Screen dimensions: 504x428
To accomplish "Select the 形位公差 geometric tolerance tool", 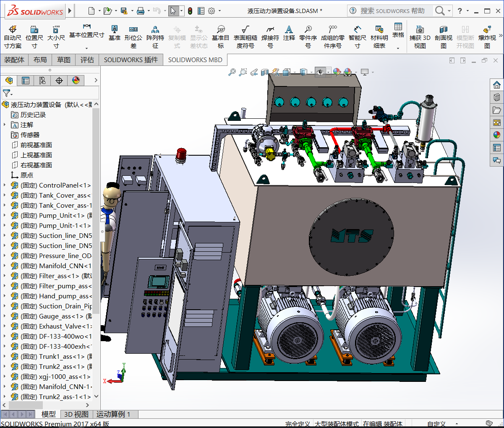I will (133, 37).
